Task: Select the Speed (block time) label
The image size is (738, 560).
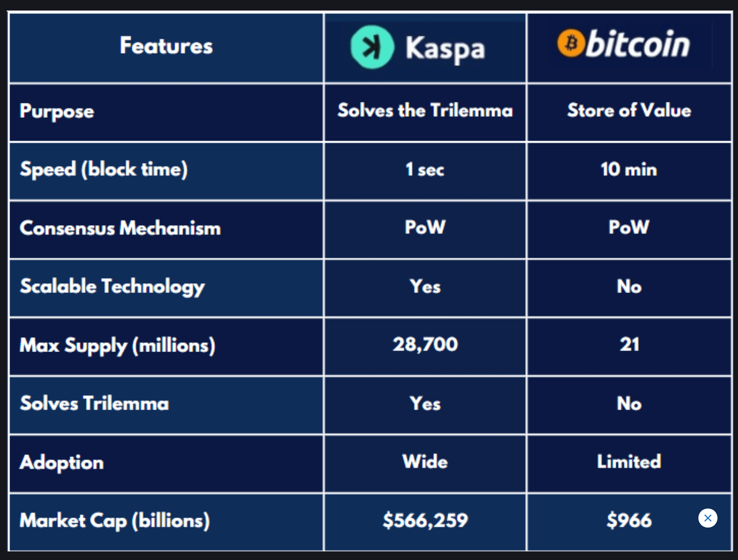Action: 104,169
